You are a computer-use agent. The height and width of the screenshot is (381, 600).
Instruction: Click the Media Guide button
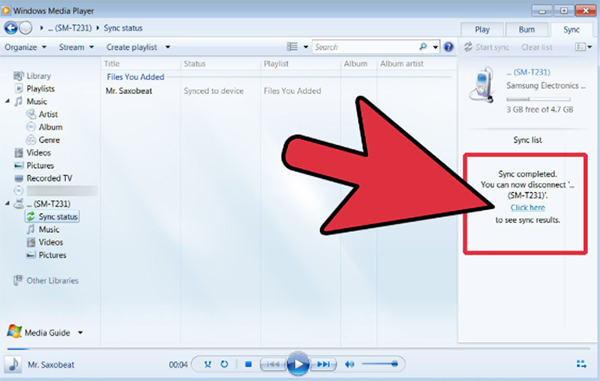pyautogui.click(x=39, y=332)
